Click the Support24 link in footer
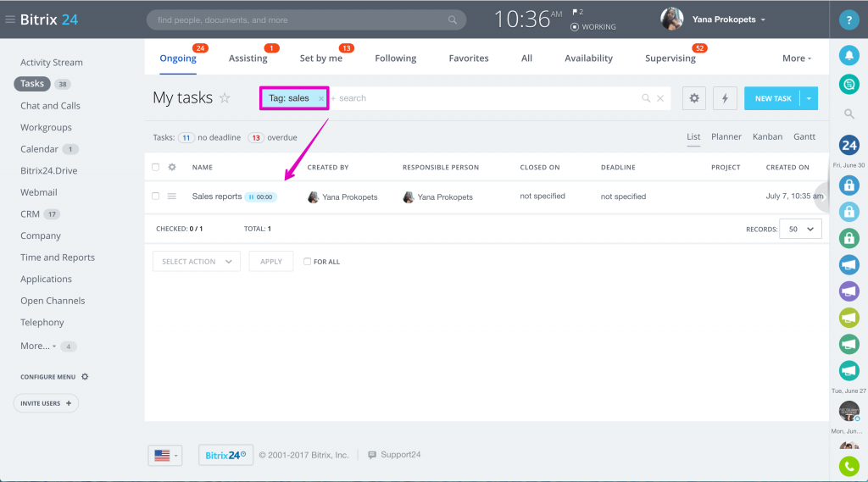Screen dimensions: 868x482 pos(400,455)
